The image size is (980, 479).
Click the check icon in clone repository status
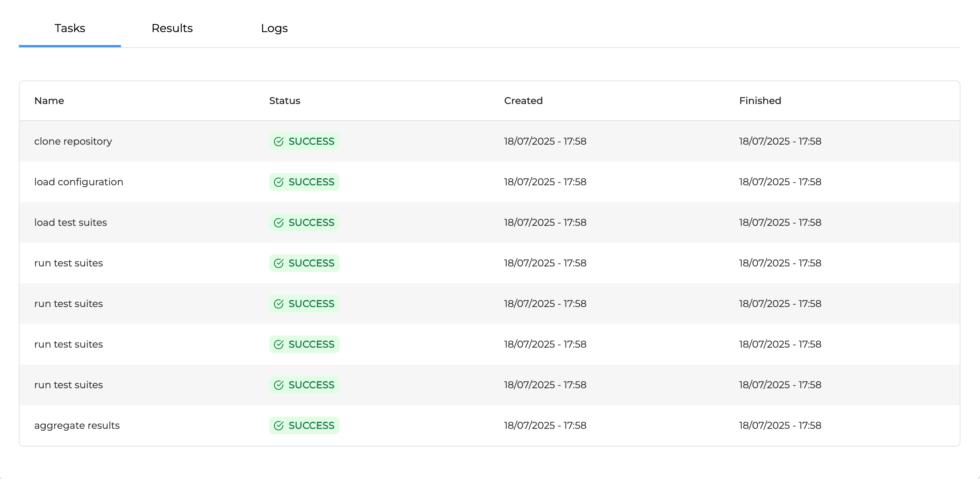(x=278, y=142)
